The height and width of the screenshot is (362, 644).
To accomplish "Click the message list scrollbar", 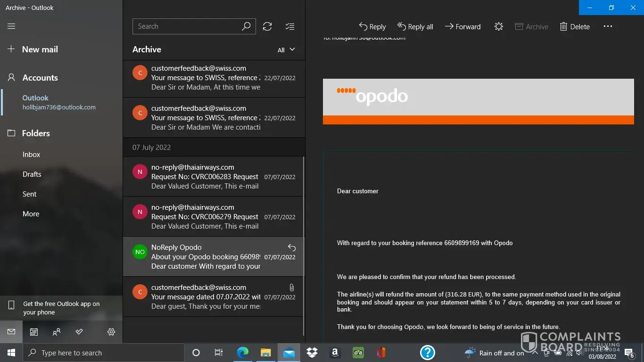I will click(304, 236).
